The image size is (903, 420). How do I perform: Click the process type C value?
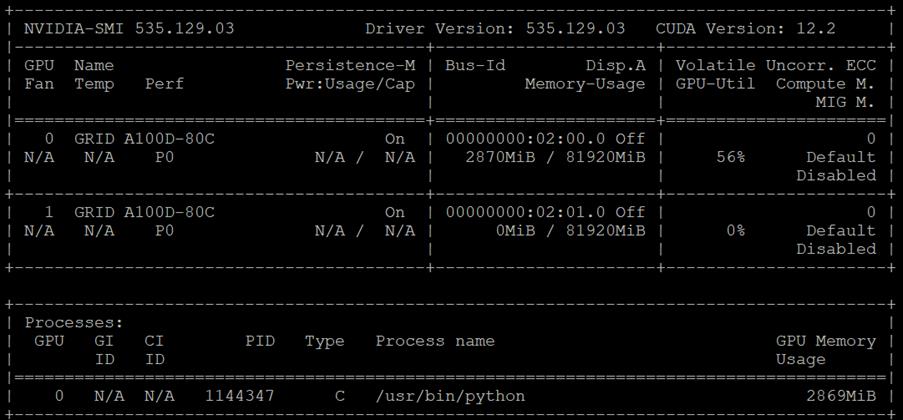pos(340,396)
